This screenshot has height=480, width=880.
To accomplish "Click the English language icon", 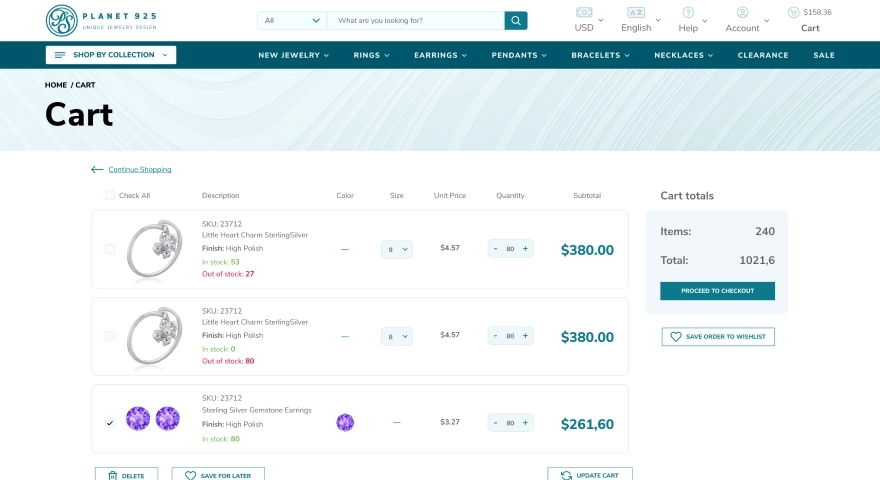I will pos(636,12).
